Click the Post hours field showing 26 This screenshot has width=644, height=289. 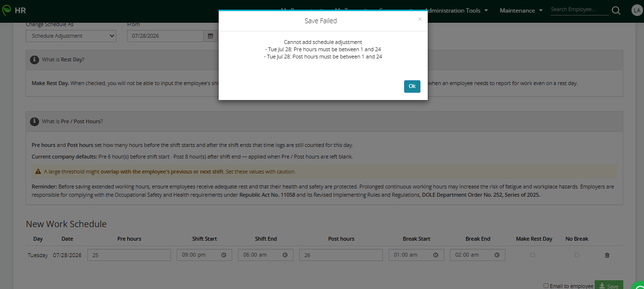coord(341,255)
